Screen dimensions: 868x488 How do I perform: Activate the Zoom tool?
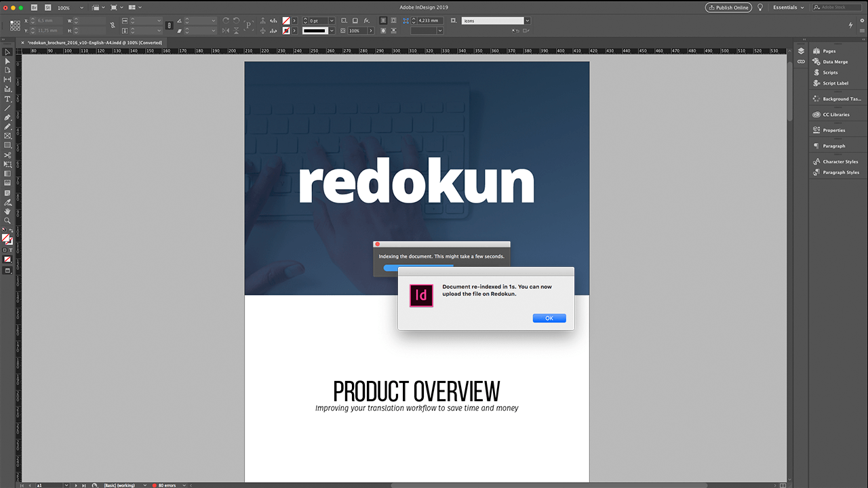coord(7,220)
